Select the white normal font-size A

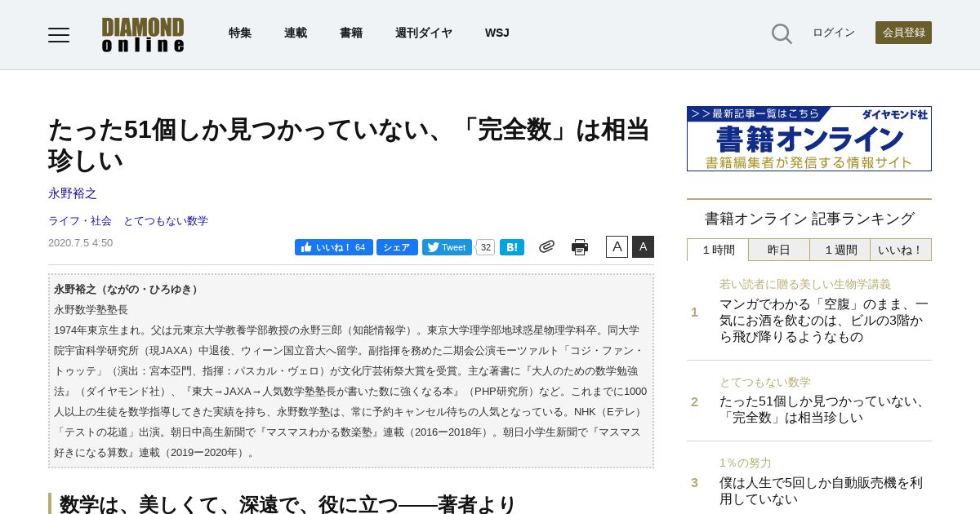pyautogui.click(x=617, y=246)
